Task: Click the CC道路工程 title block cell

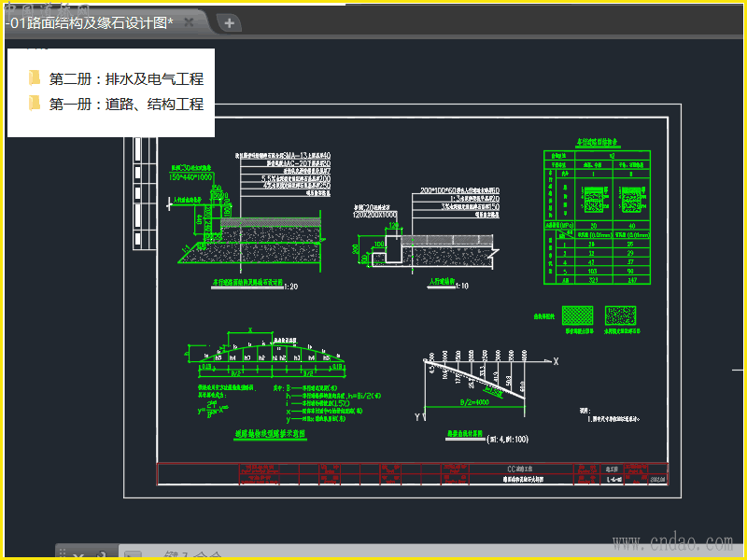Action: (520, 469)
